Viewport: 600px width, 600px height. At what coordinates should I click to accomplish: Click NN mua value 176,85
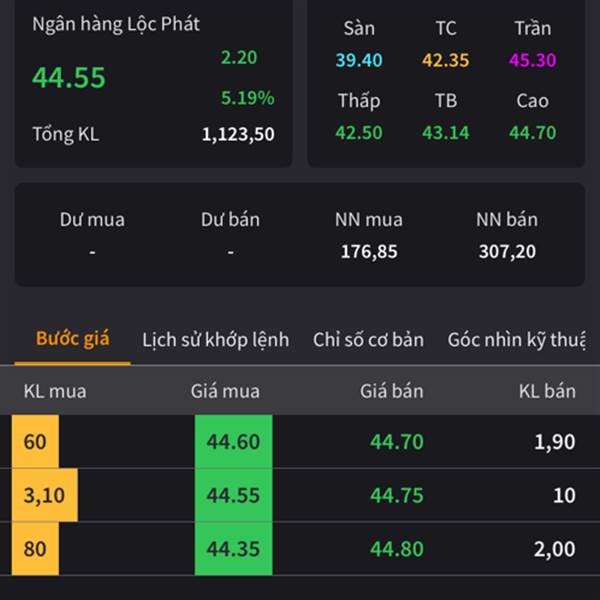369,252
